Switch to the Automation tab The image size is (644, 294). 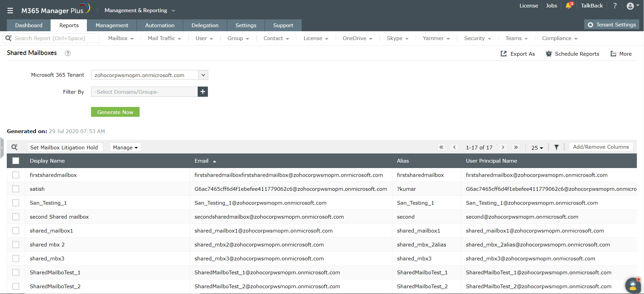[160, 25]
